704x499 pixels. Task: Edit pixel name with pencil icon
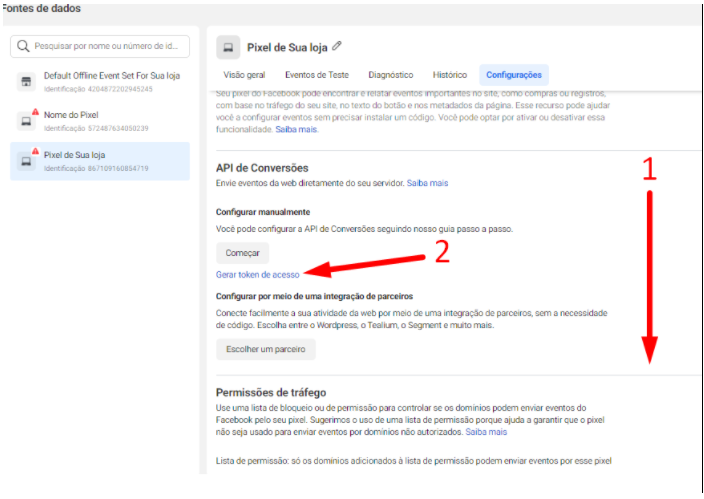click(337, 46)
